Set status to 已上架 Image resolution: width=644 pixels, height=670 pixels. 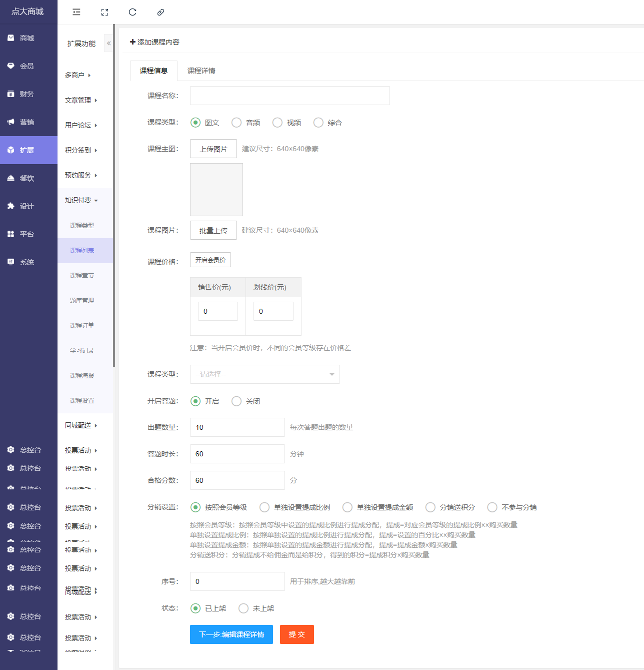[x=195, y=608]
